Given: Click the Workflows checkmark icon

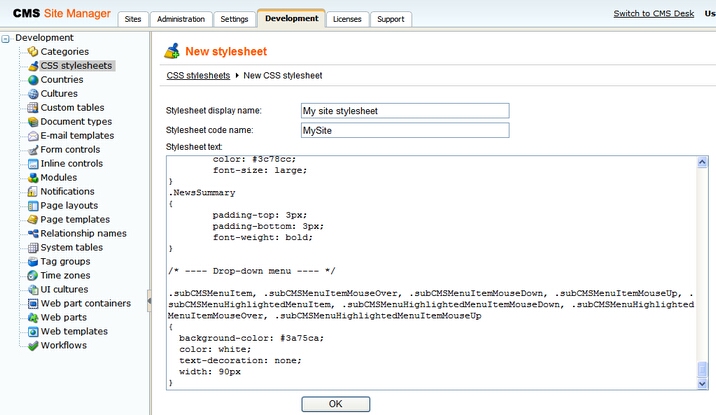Looking at the screenshot, I should click(x=33, y=346).
